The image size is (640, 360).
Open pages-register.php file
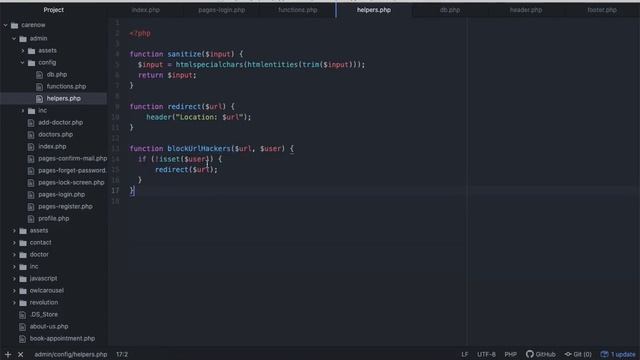(65, 207)
